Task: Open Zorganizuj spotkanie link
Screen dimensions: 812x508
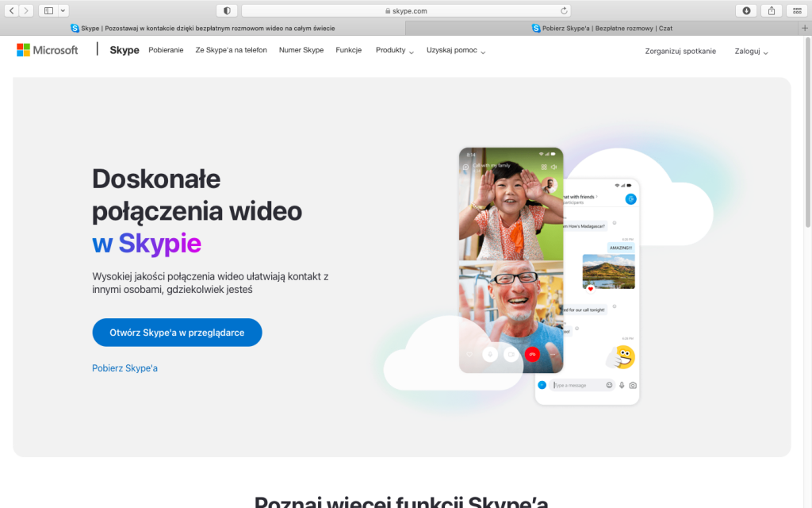Action: 680,51
